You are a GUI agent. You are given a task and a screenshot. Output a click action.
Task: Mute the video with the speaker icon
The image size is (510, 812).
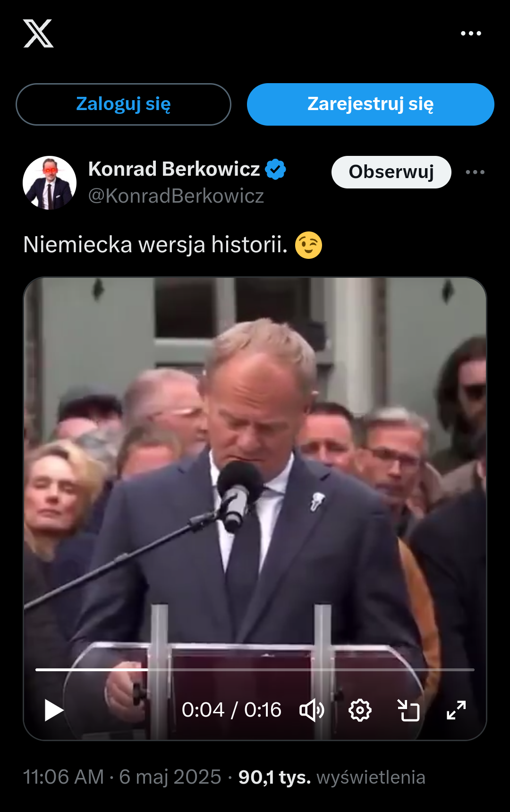pyautogui.click(x=312, y=710)
